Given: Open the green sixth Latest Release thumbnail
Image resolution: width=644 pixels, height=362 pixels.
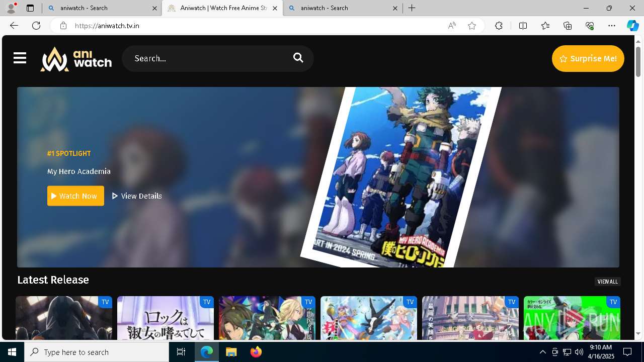Looking at the screenshot, I should [572, 318].
